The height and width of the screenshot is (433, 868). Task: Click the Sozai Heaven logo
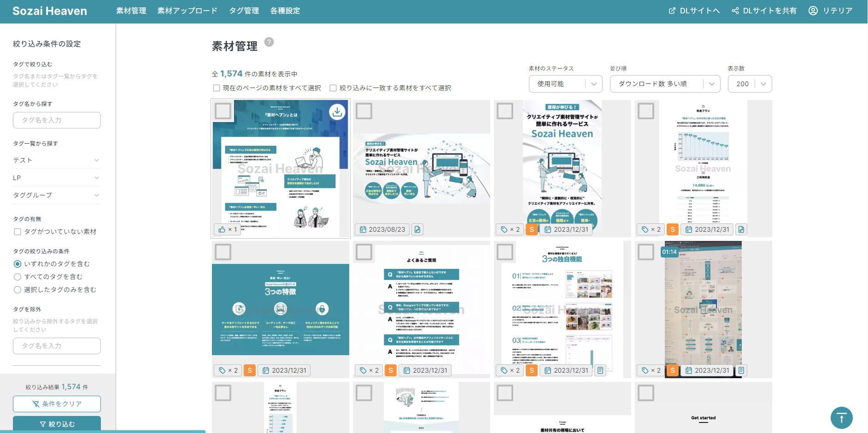50,11
